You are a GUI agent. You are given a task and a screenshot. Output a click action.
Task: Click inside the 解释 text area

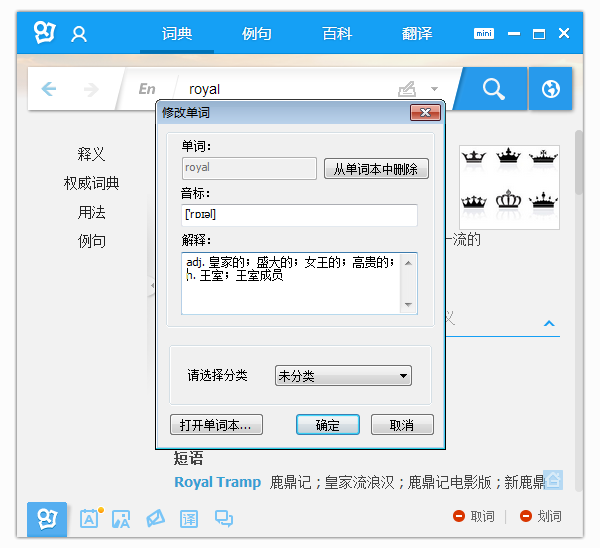coord(291,284)
